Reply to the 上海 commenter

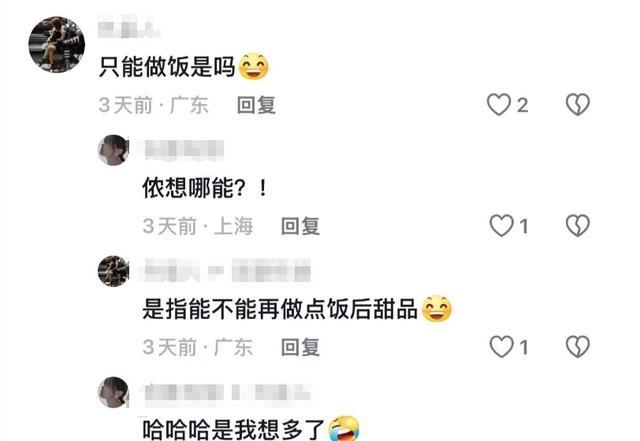[x=300, y=226]
